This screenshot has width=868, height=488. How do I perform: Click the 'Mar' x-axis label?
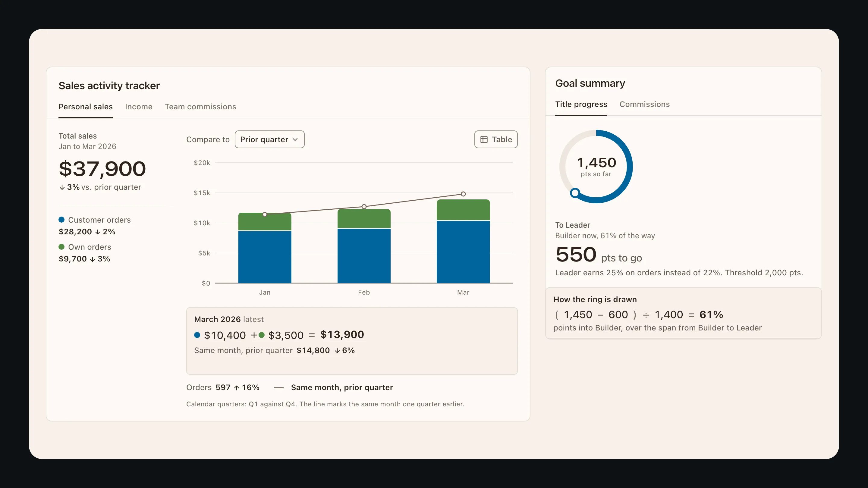463,292
